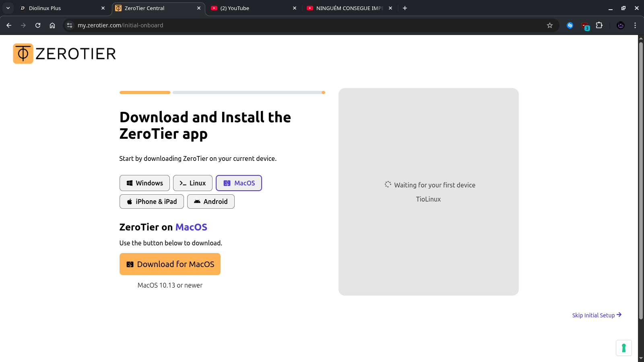This screenshot has width=644, height=362.
Task: Click the scrollbar down arrow
Action: pos(641,358)
